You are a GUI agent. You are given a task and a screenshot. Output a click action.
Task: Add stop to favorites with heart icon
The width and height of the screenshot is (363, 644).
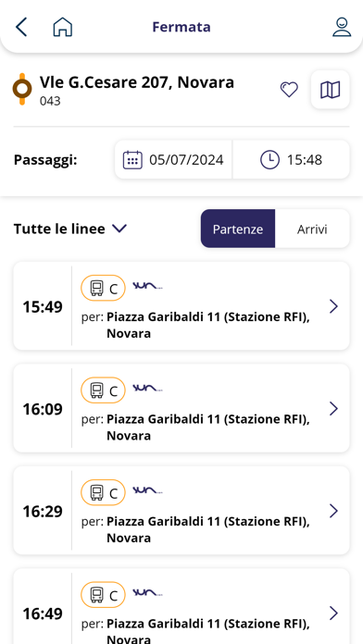[289, 90]
